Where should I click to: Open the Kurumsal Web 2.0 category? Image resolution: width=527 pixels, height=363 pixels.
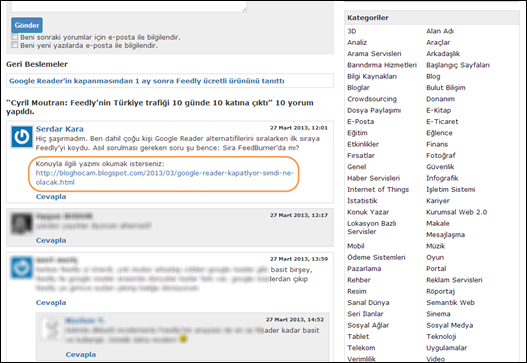coord(456,212)
